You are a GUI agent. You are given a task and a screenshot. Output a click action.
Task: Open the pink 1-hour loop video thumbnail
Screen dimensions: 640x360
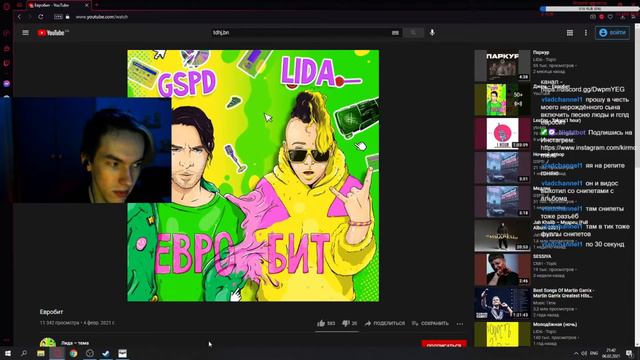tap(502, 133)
